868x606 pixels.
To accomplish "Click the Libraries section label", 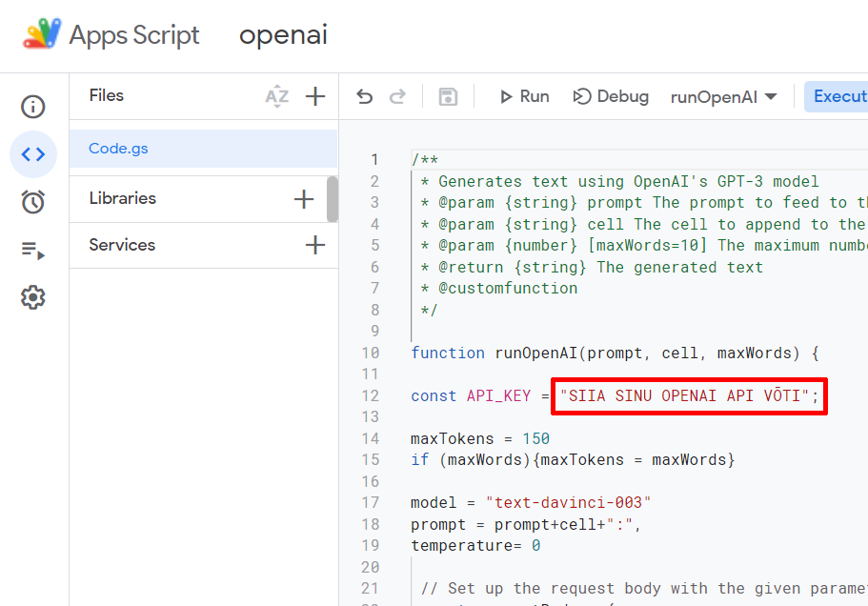I will coord(122,198).
